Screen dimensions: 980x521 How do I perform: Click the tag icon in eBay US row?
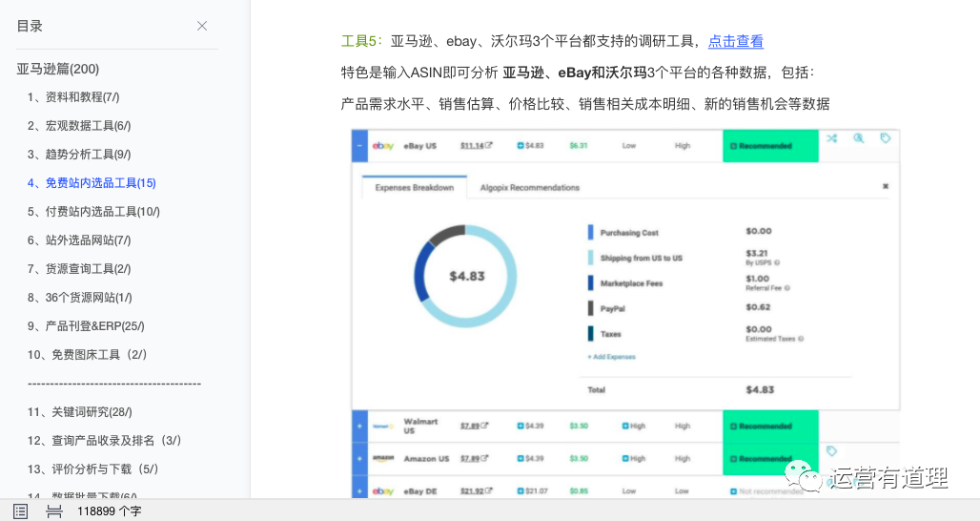[886, 138]
